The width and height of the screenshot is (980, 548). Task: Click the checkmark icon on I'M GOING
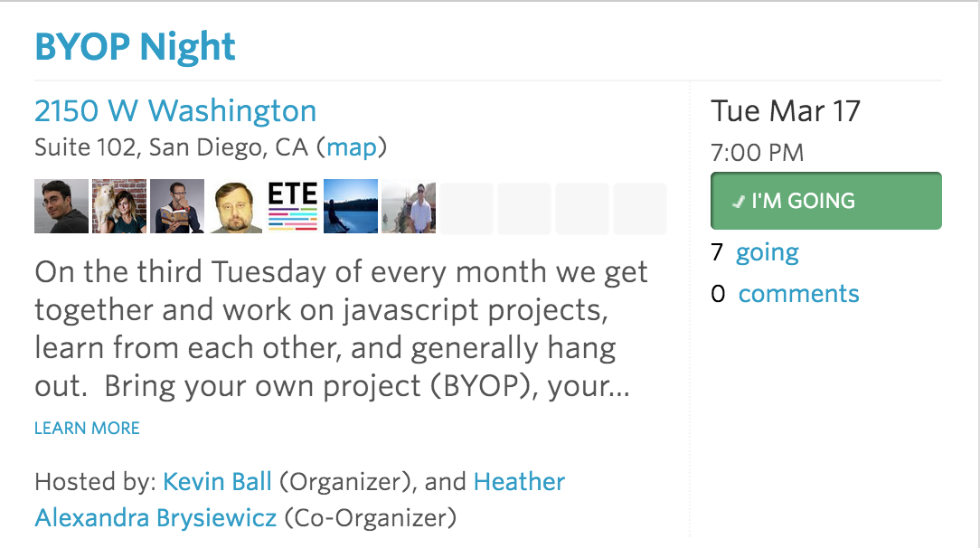(x=739, y=202)
